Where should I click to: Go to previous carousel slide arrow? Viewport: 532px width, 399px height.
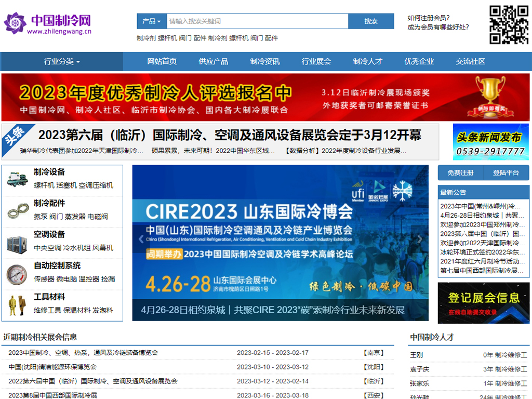(140, 240)
